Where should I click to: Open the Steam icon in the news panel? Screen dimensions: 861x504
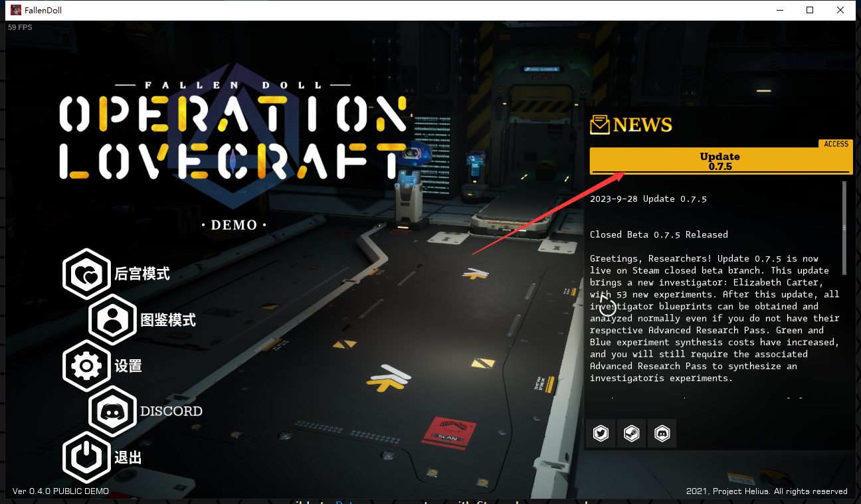[631, 434]
